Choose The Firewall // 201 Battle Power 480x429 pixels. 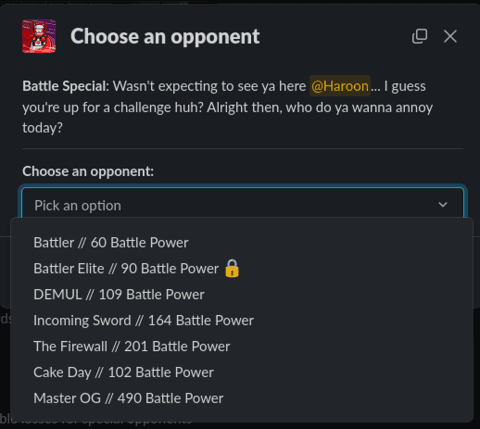(242, 347)
